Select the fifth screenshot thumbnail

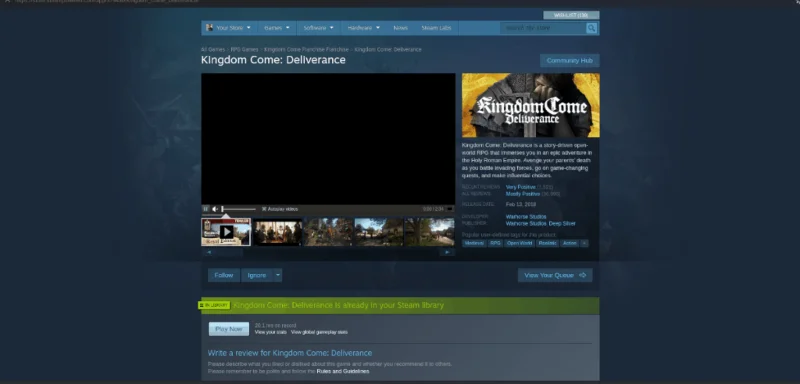[429, 232]
